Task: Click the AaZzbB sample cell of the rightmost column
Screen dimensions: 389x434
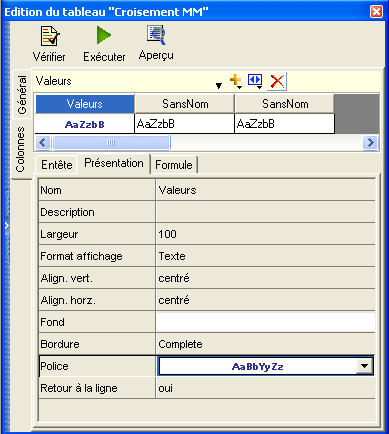Action: (x=285, y=124)
